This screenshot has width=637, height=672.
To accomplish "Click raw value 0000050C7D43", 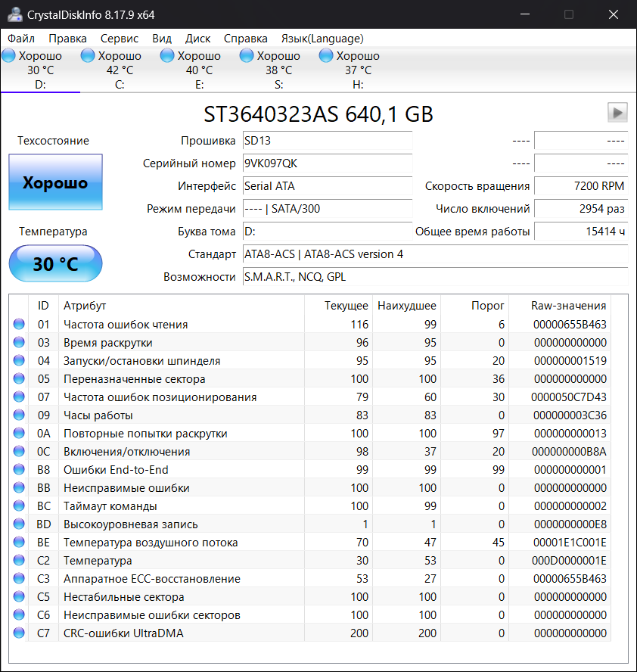I will (x=568, y=397).
